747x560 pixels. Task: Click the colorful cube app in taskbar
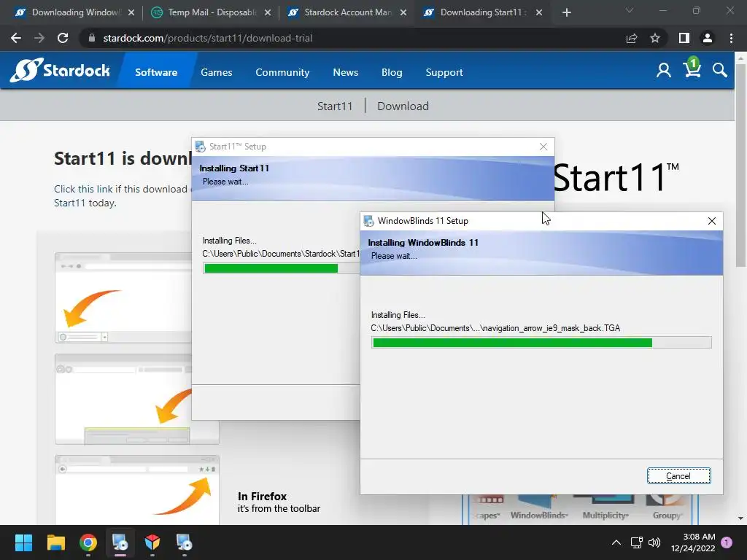point(152,542)
